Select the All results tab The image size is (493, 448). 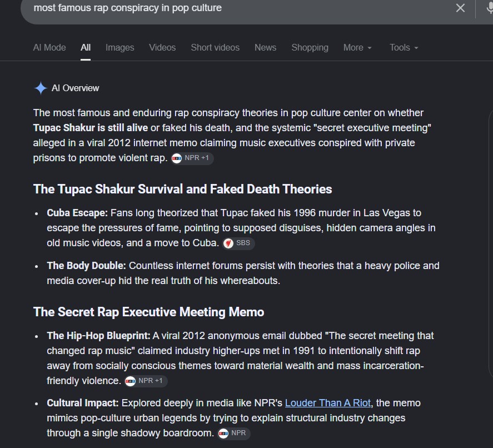click(x=86, y=47)
